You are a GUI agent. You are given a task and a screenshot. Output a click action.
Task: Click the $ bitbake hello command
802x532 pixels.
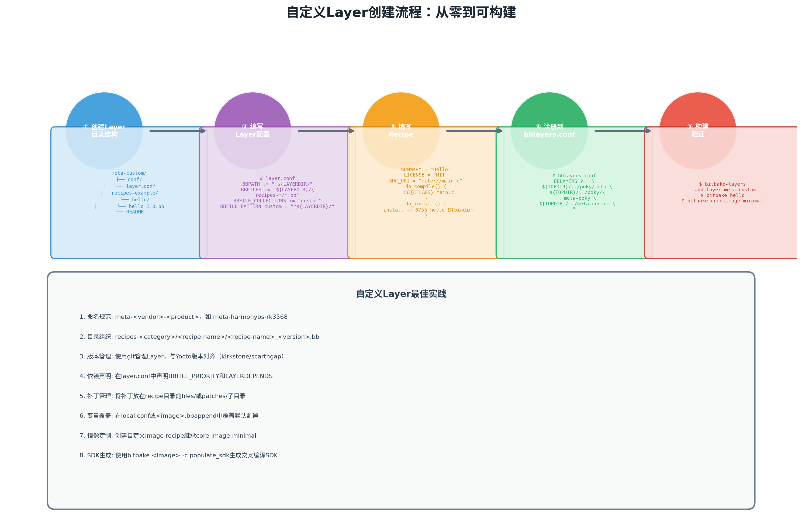point(722,195)
